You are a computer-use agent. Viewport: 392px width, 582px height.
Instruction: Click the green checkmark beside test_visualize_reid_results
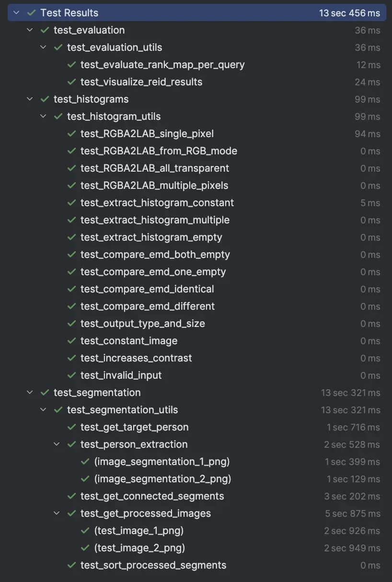click(72, 82)
